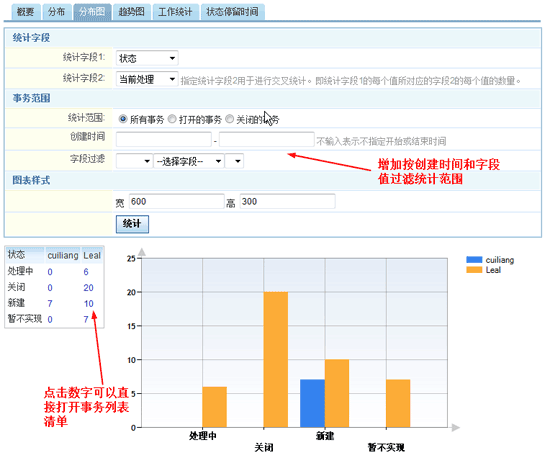Open Leal count 6 for 处理中
This screenshot has width=550, height=458.
(86, 272)
